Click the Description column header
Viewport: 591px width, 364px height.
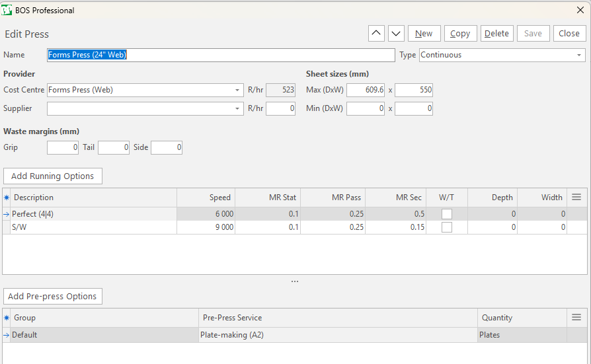[93, 198]
